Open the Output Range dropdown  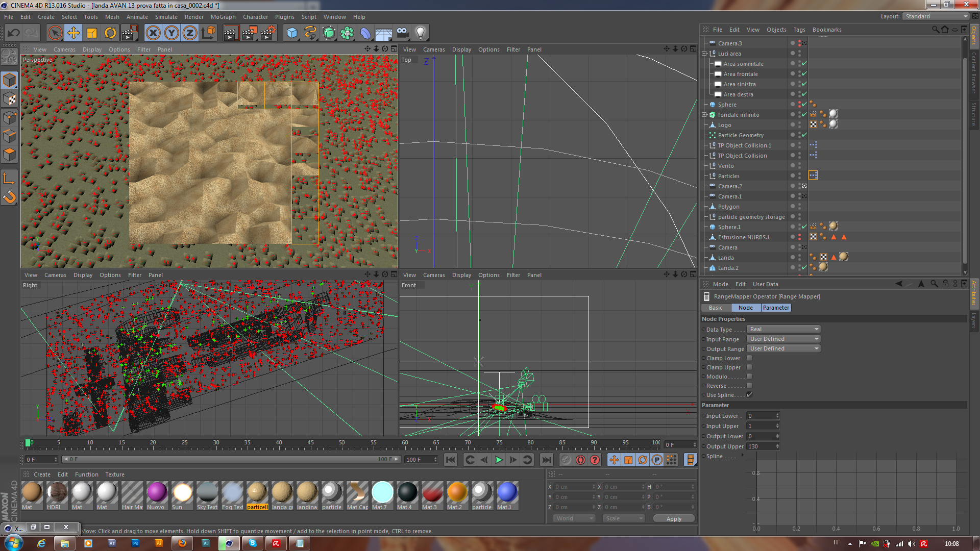tap(783, 348)
